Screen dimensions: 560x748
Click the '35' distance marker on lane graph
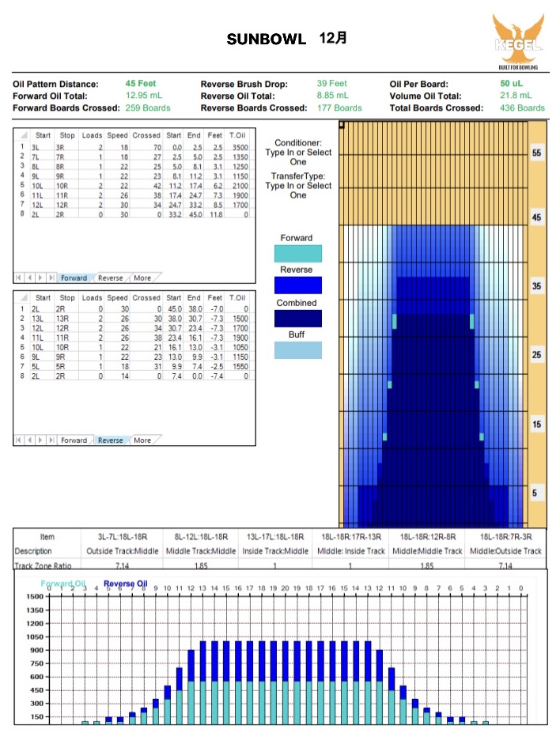click(536, 286)
